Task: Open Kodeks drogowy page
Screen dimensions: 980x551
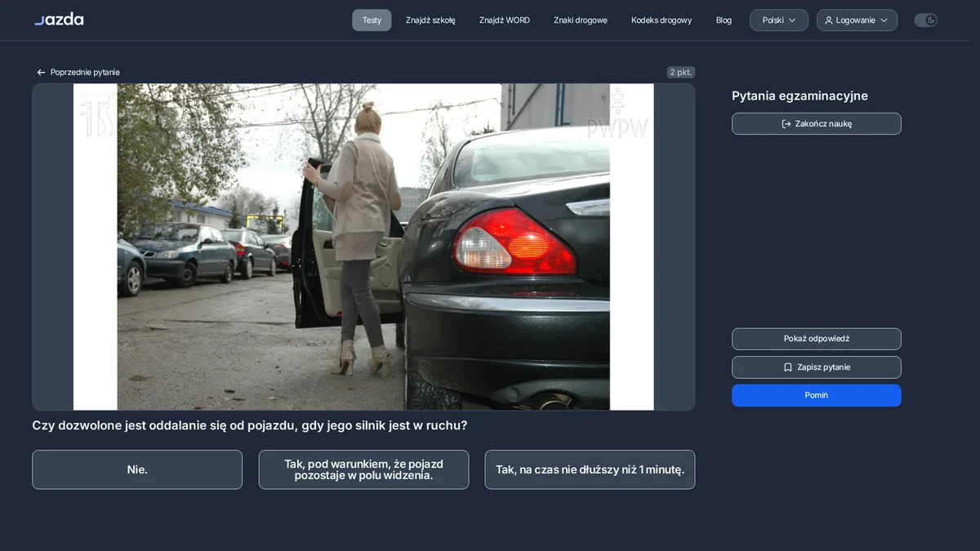Action: click(x=661, y=20)
